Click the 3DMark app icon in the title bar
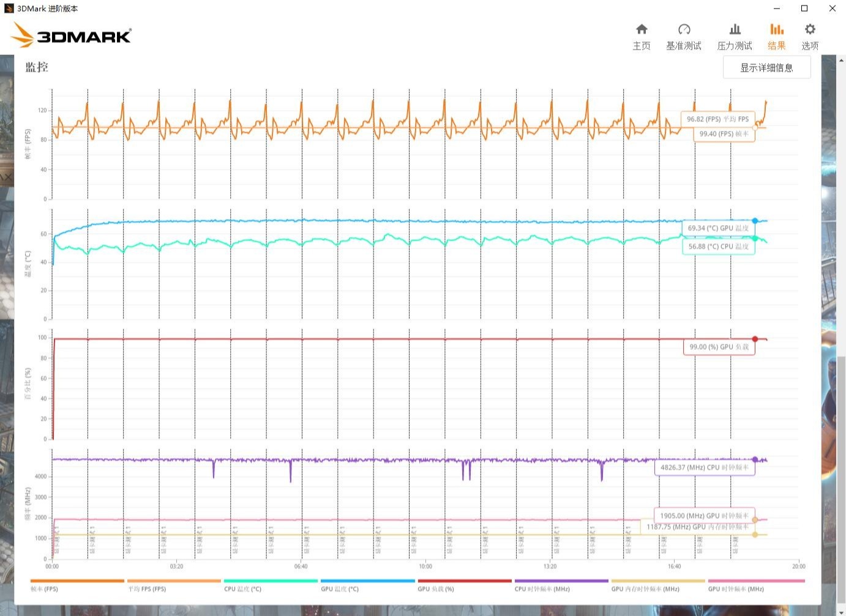This screenshot has height=616, width=846. 9,9
